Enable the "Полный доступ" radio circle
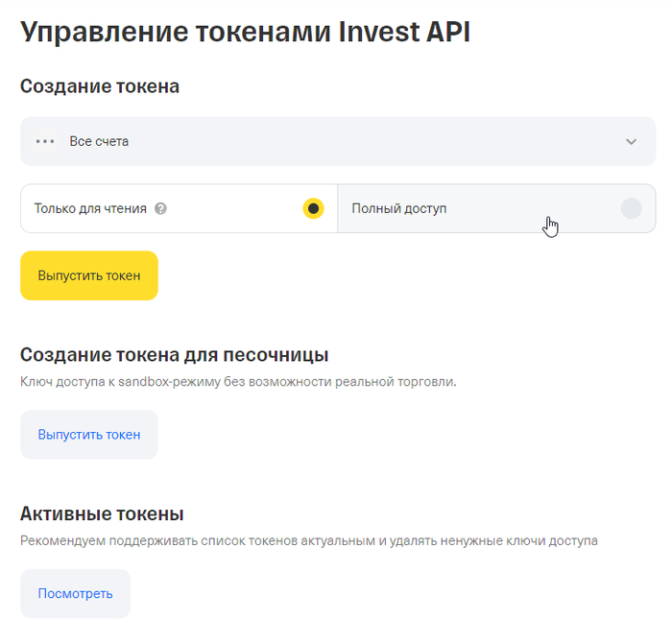The image size is (672, 644). 631,208
